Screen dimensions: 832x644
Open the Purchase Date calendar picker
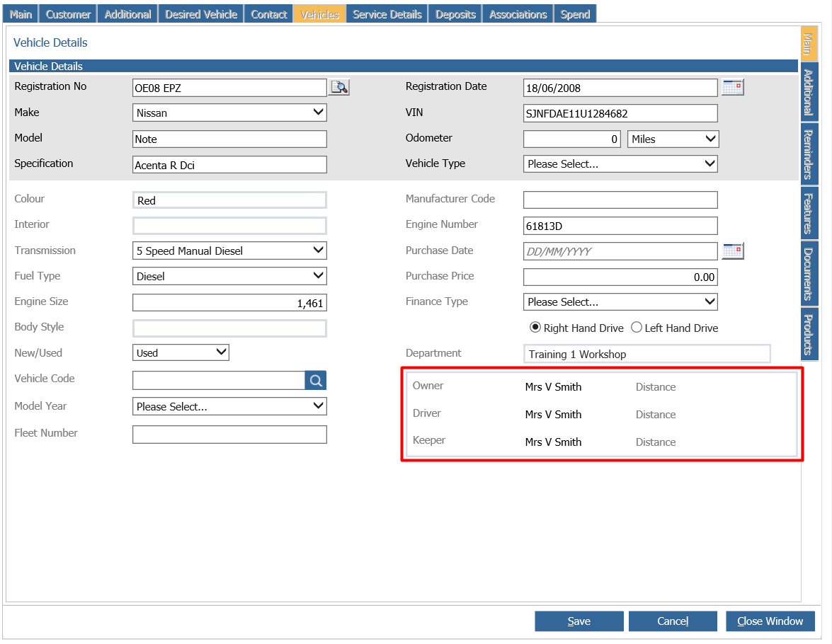coord(733,251)
